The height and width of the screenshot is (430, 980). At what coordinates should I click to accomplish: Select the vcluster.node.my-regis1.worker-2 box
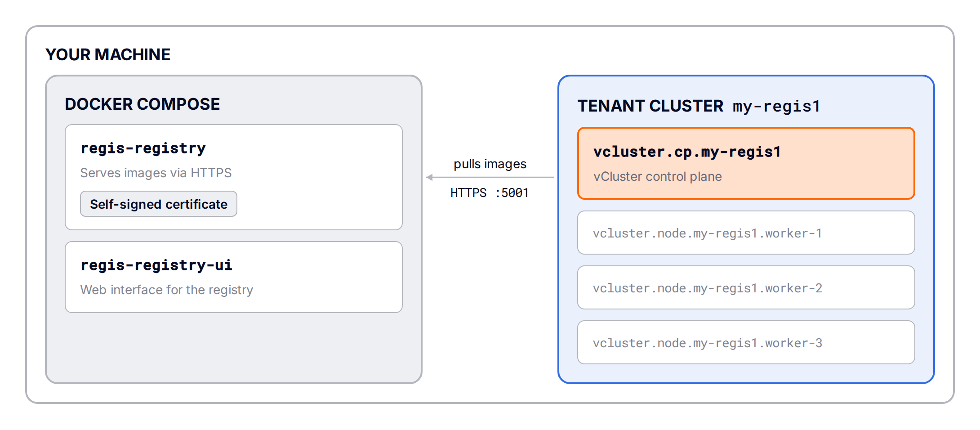pos(746,287)
